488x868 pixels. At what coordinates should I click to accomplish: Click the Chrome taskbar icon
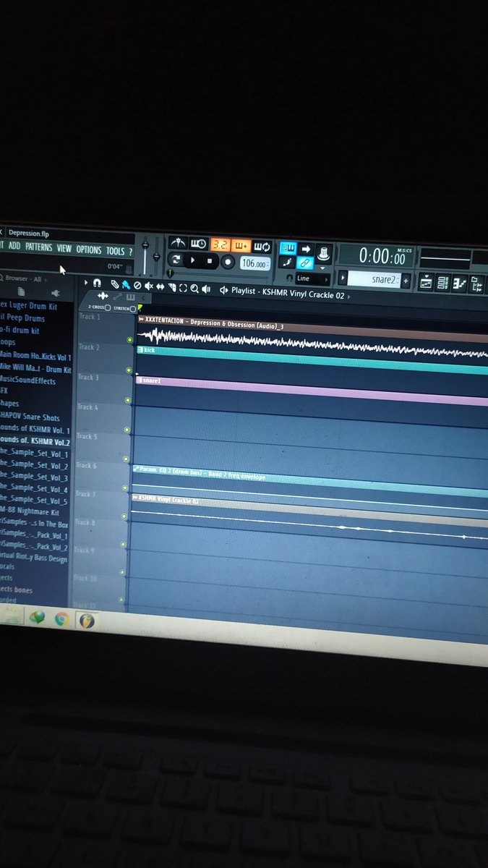[62, 618]
